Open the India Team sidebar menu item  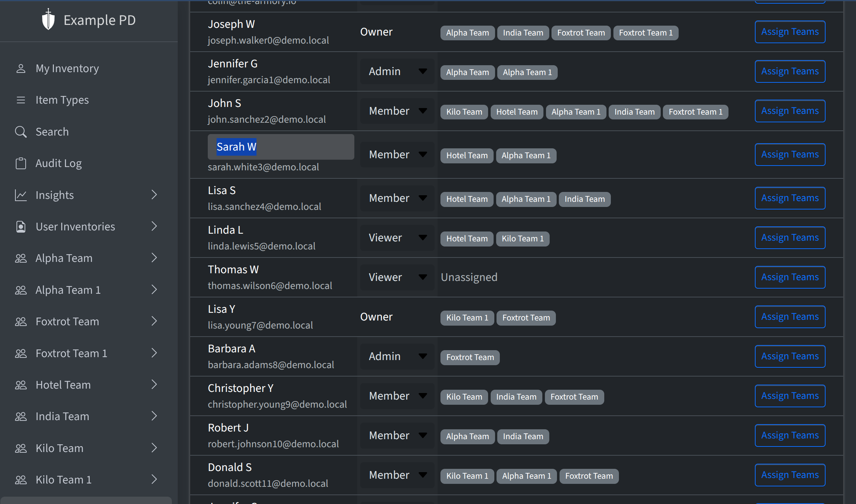(62, 416)
